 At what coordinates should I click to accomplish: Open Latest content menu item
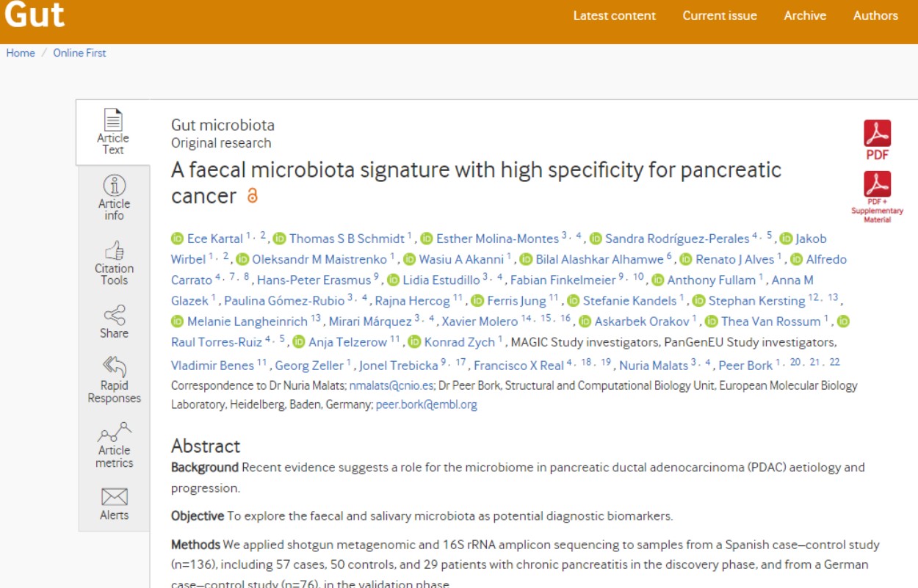coord(615,15)
